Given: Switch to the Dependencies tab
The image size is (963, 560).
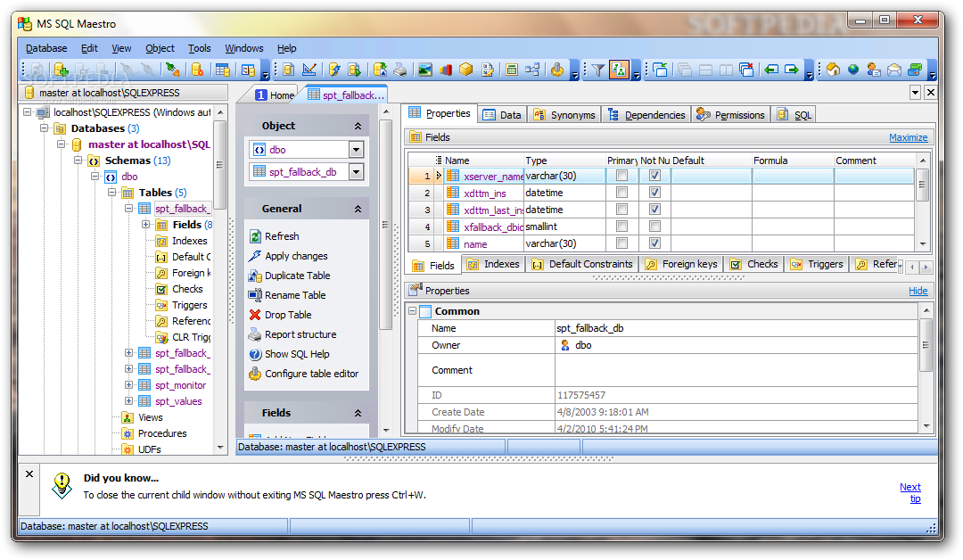Looking at the screenshot, I should pos(646,115).
